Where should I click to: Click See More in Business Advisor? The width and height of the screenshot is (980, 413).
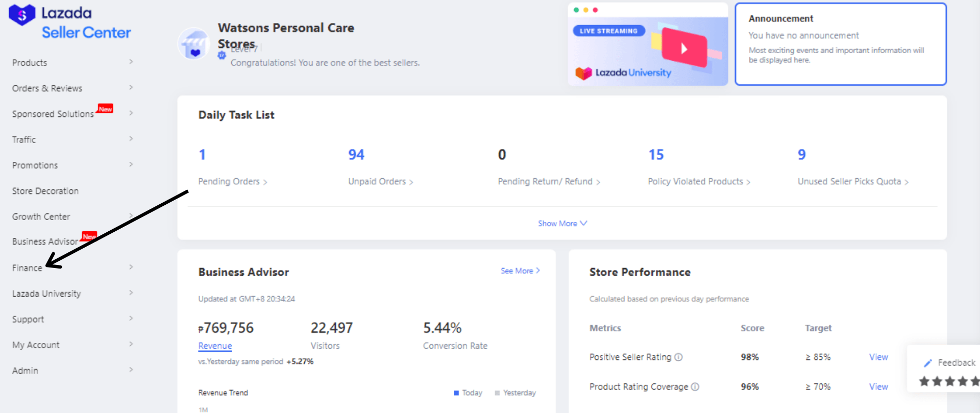click(520, 271)
